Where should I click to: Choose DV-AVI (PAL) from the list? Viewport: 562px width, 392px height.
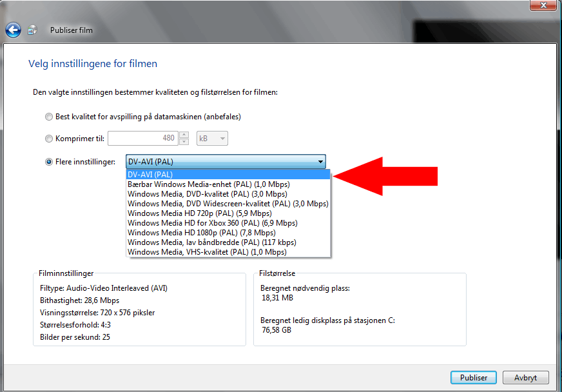coord(228,175)
